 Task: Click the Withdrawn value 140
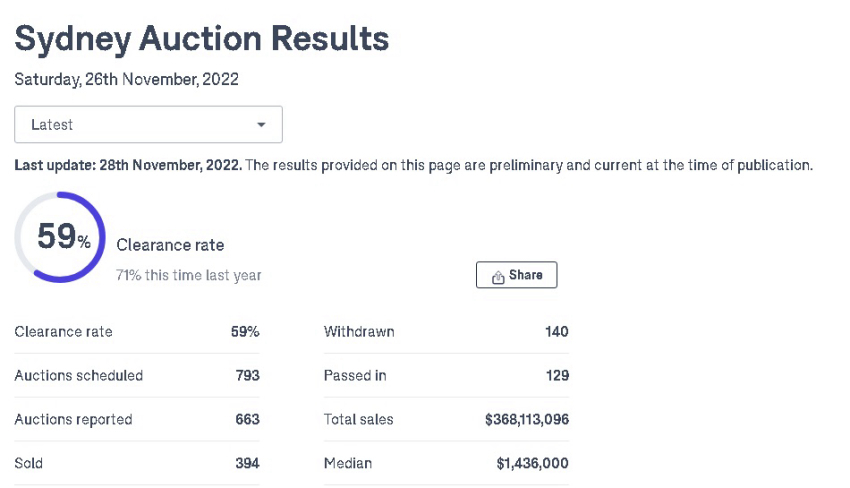coord(556,332)
